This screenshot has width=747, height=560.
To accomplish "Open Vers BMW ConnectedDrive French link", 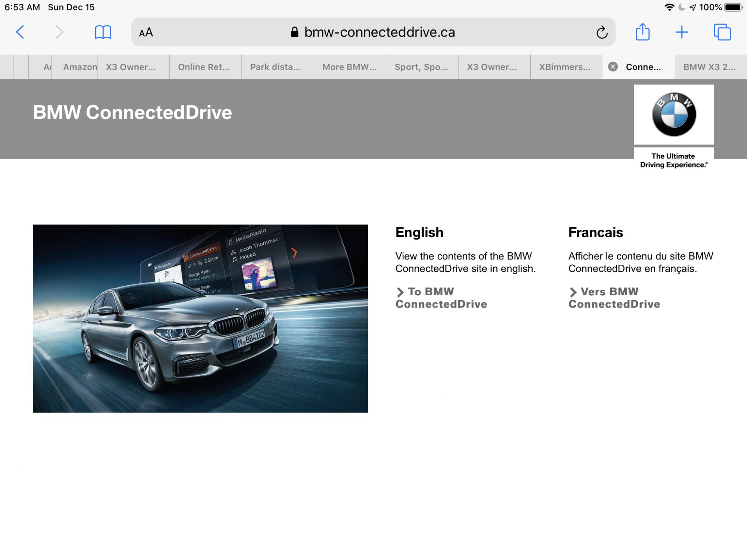I will 614,298.
